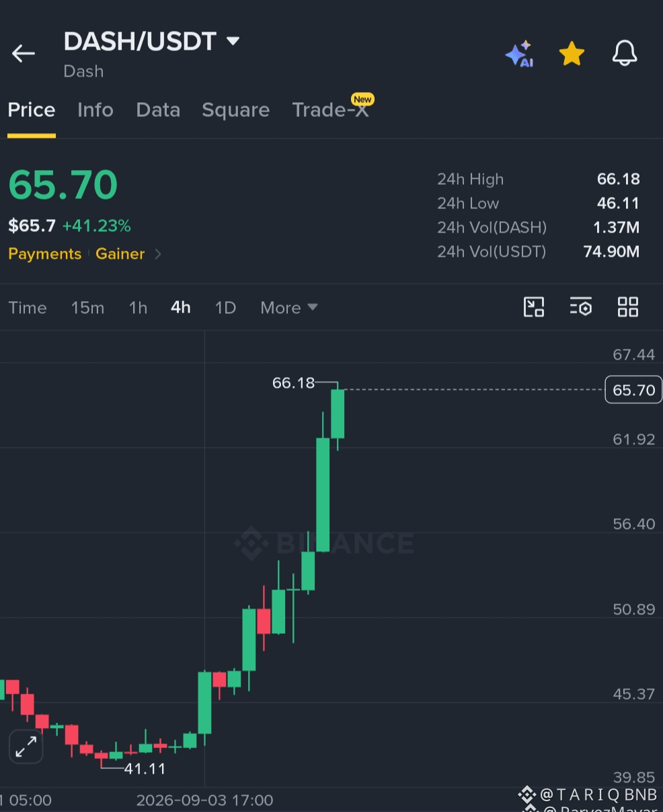This screenshot has width=663, height=812.
Task: Click the Gainer tag link
Action: tap(120, 254)
